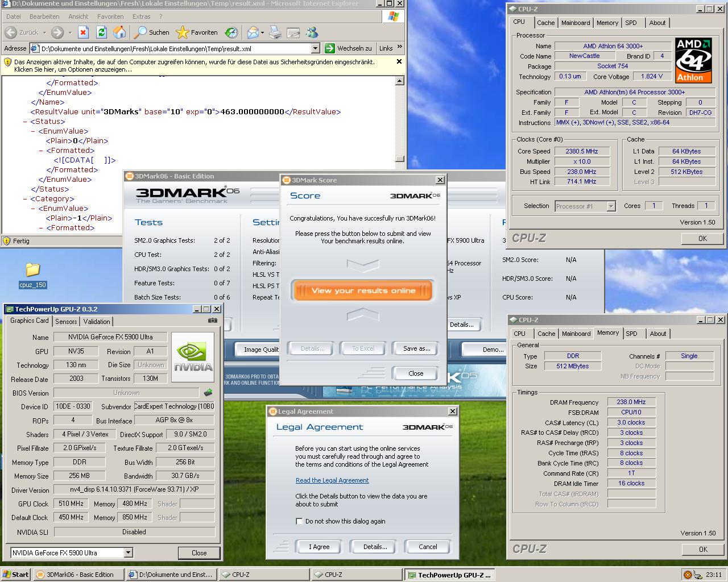Viewport: 728px width, 582px height.
Task: Click Close in the 3DMark Score dialog
Action: (x=416, y=373)
